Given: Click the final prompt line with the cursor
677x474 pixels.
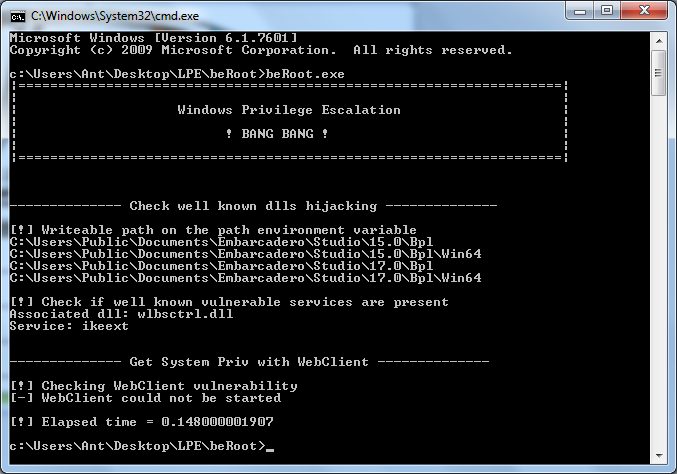Looking at the screenshot, I should [140, 445].
